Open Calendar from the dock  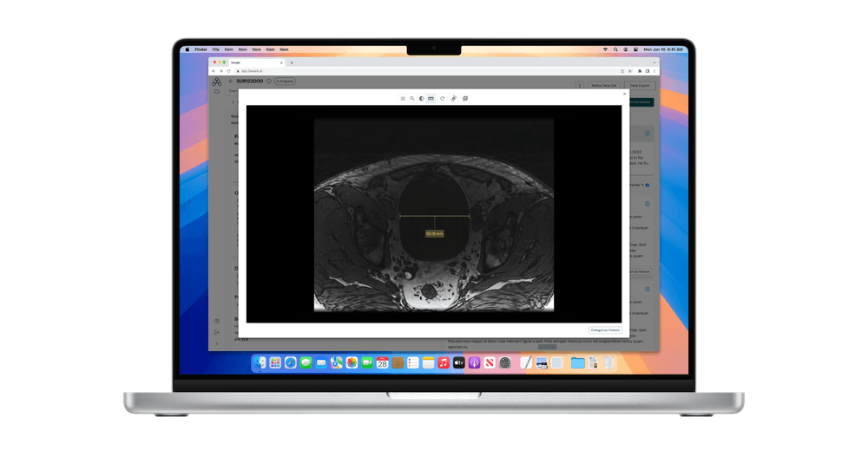click(382, 362)
